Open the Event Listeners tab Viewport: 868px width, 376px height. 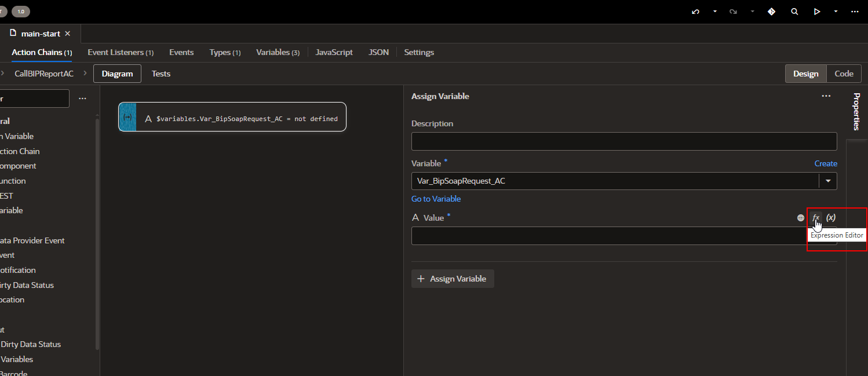coord(121,52)
